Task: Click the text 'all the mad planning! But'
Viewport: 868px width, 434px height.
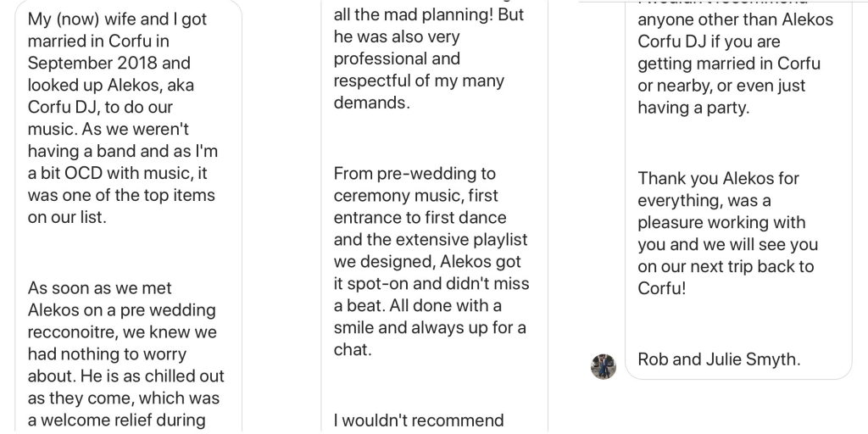Action: 428,15
